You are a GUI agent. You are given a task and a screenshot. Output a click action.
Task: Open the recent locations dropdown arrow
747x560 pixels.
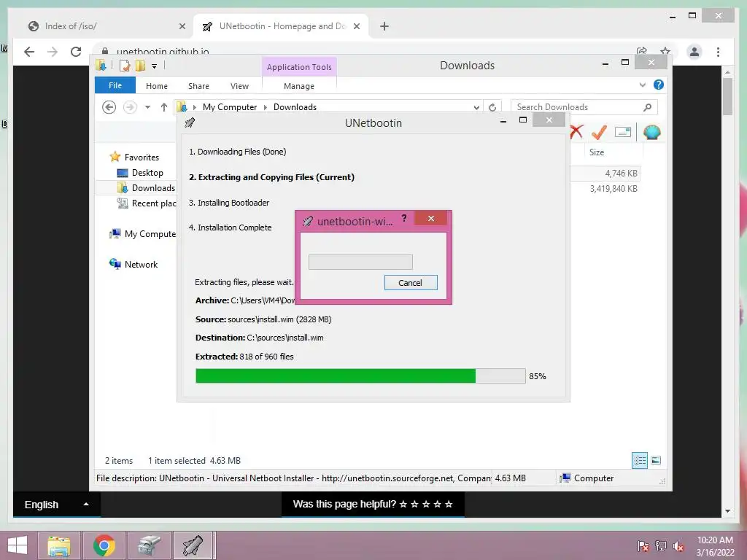(147, 107)
